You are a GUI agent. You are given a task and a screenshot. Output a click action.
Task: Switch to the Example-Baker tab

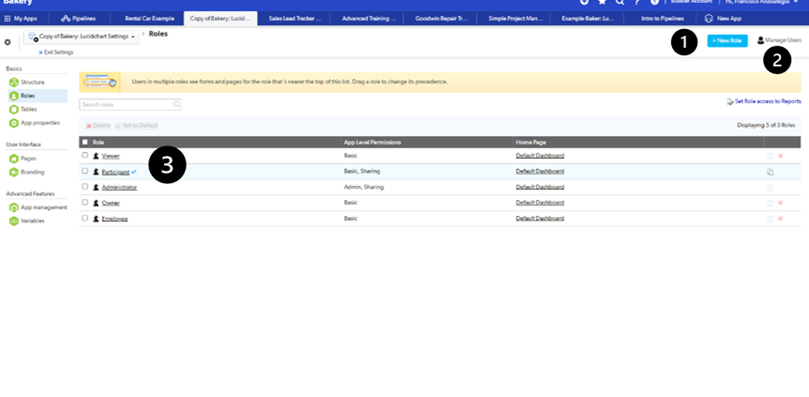[x=588, y=19]
